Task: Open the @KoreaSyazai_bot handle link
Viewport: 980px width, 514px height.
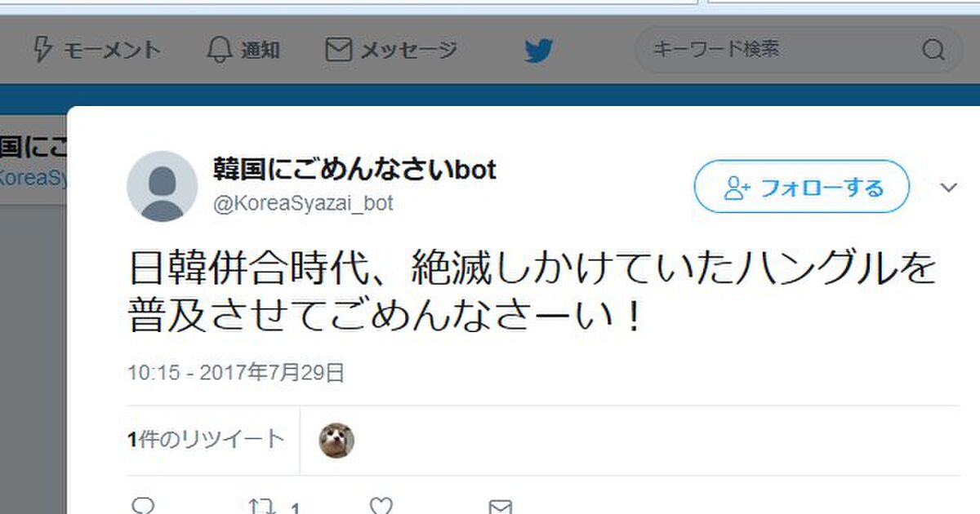Action: point(303,203)
